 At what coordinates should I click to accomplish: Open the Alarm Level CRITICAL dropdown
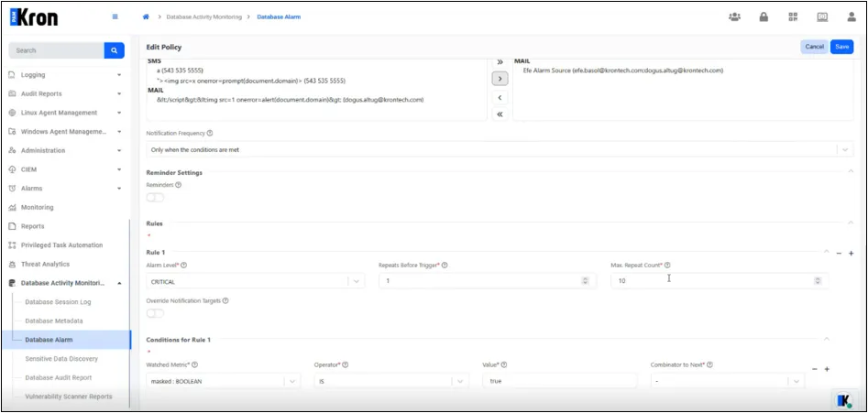click(255, 281)
